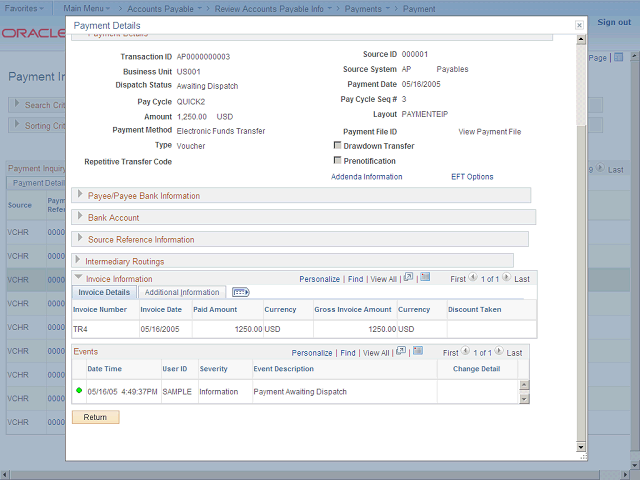This screenshot has width=640, height=480.
Task: Sort by Paid Amount column header
Action: pos(215,310)
